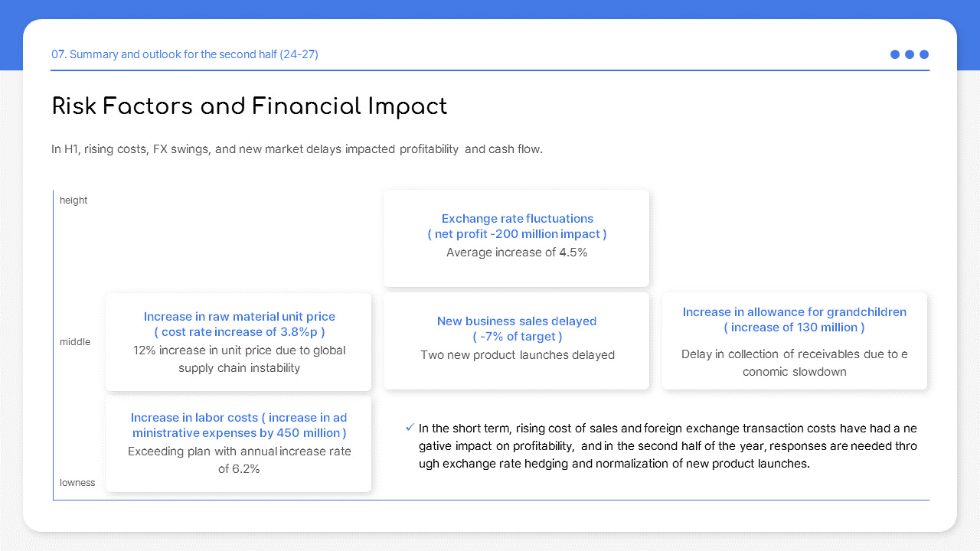Viewport: 980px width, 551px height.
Task: Toggle the 'Exchange rate fluctuations' card
Action: (517, 237)
